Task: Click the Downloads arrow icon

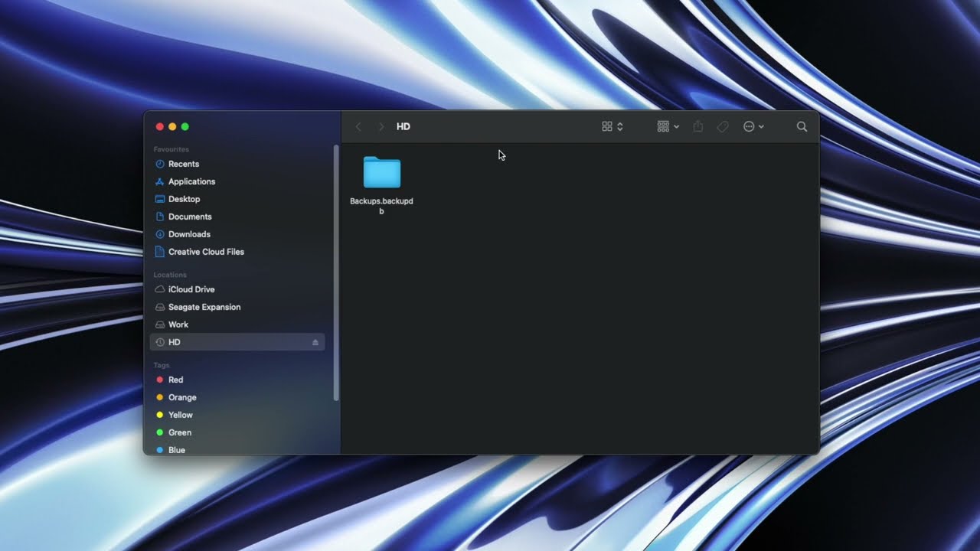Action: tap(160, 234)
